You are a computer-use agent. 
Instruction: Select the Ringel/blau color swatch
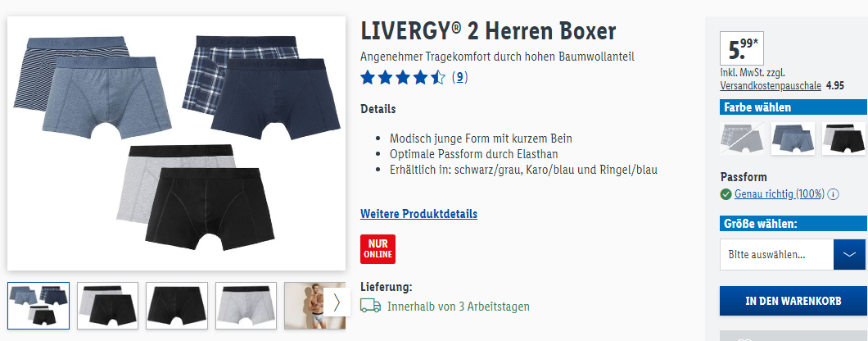(x=793, y=139)
